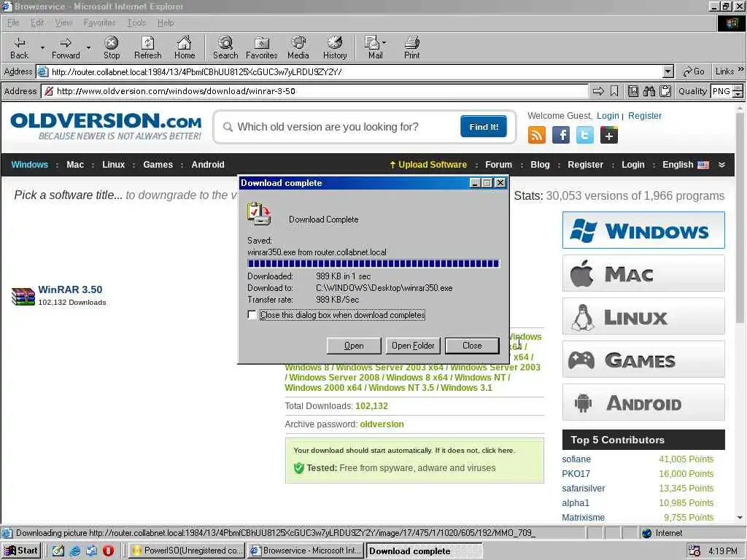
Task: Open the IE address bar dropdown
Action: [x=668, y=72]
